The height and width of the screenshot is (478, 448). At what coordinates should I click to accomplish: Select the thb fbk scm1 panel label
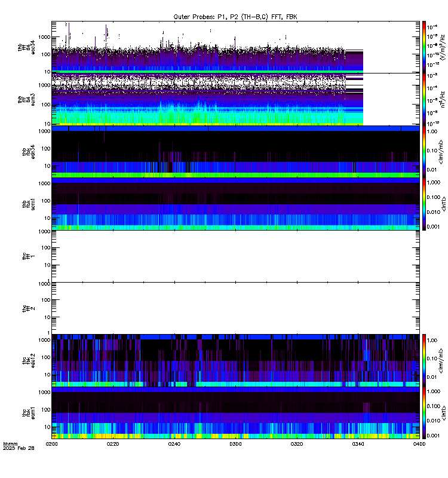pos(29,204)
